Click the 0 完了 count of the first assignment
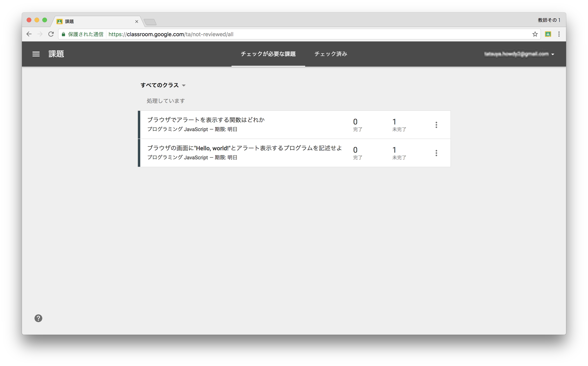This screenshot has width=588, height=366. (x=357, y=125)
